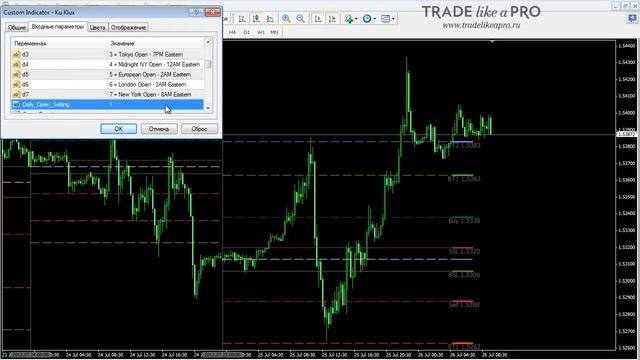The image size is (640, 360).
Task: Click the 'BSL 1.5306' level label on chart
Action: coord(464,275)
